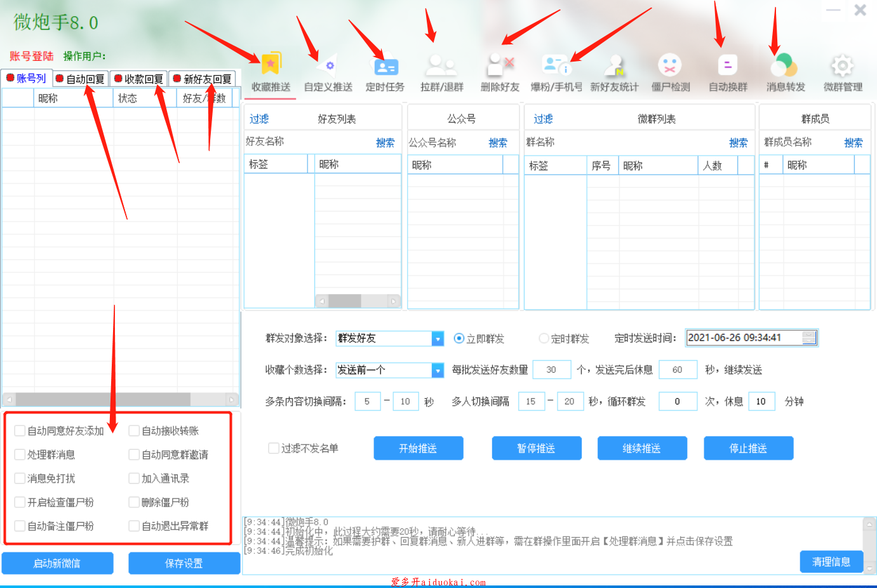Sort by 昵称 column in account list
877x588 pixels.
73,98
